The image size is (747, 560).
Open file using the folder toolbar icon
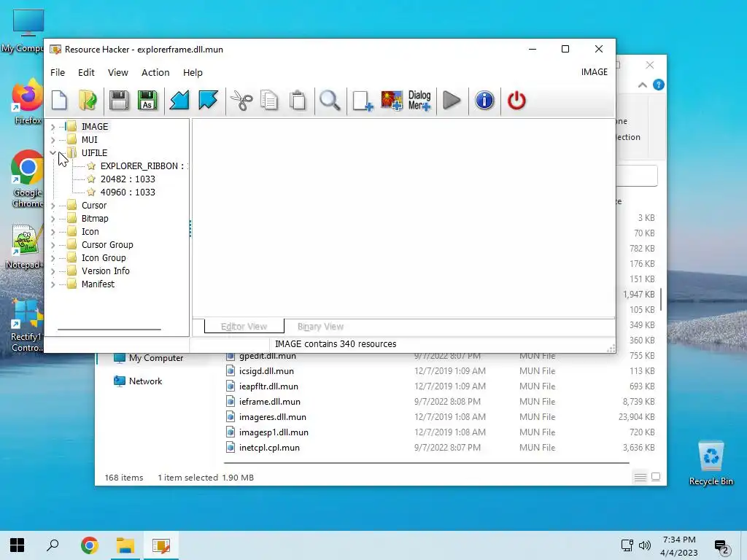88,101
